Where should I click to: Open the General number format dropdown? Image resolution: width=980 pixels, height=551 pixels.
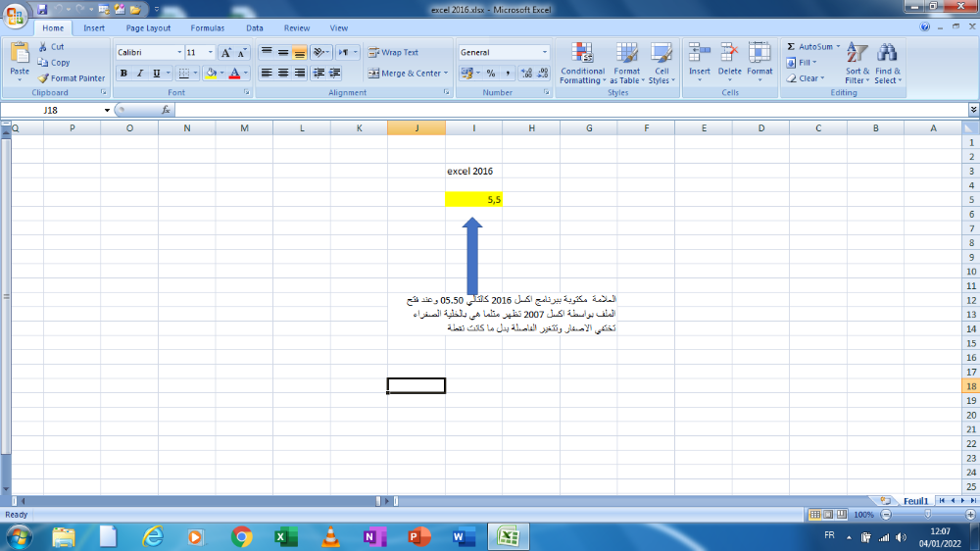pyautogui.click(x=544, y=53)
